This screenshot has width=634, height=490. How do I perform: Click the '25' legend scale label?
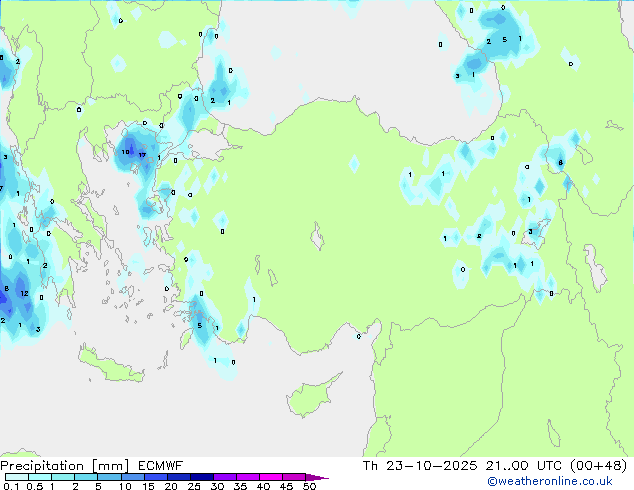point(194,486)
